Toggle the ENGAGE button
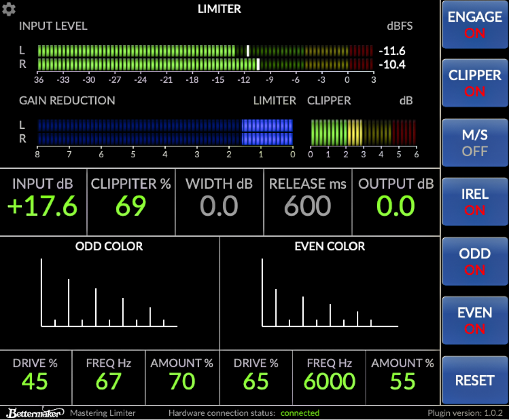 click(x=475, y=25)
